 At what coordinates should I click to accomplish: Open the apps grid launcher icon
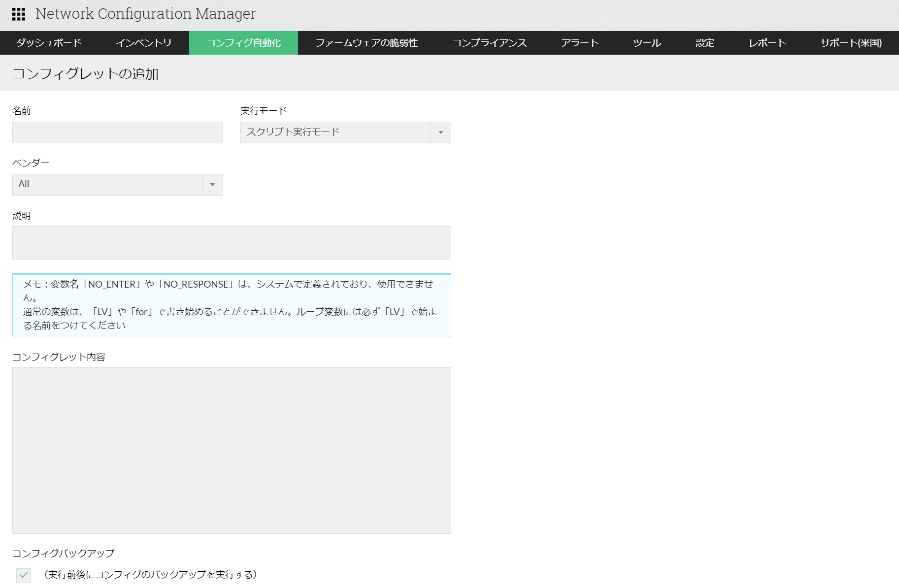click(x=19, y=14)
